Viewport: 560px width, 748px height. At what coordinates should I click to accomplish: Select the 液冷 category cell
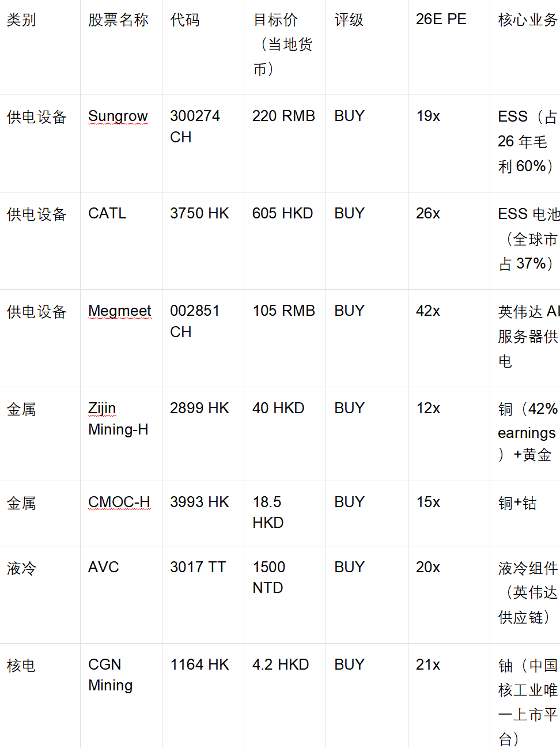[x=21, y=569]
